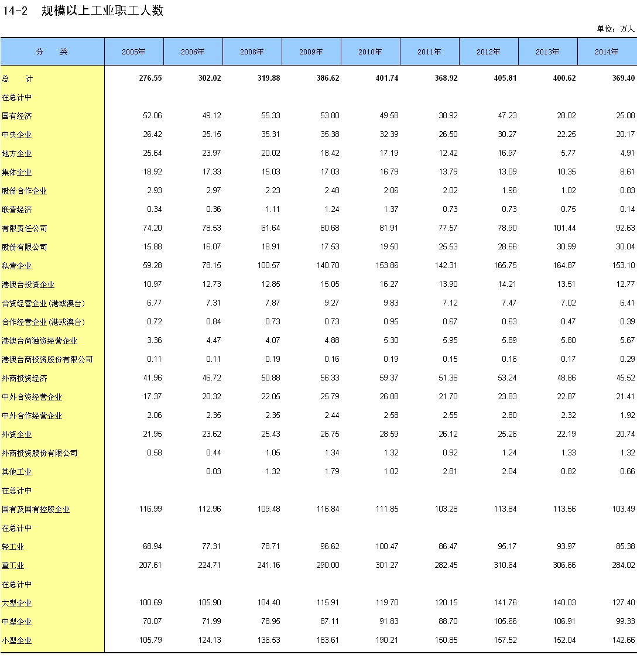Image resolution: width=637 pixels, height=672 pixels.
Task: Click the 2005年 column header
Action: point(133,52)
